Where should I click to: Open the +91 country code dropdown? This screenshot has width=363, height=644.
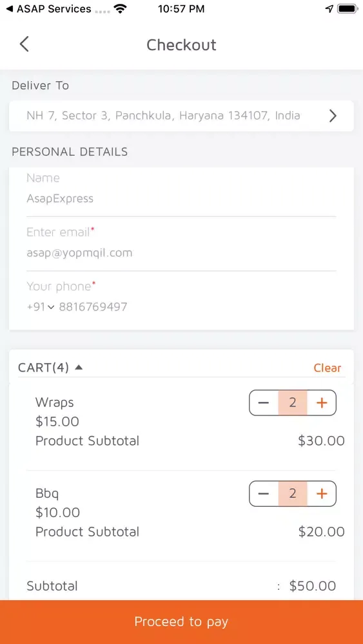click(x=40, y=307)
